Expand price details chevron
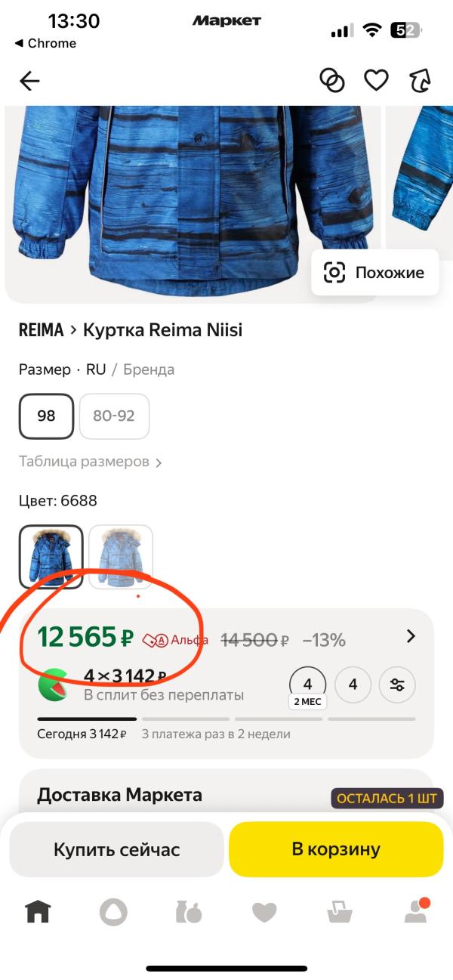453x980 pixels. [411, 636]
